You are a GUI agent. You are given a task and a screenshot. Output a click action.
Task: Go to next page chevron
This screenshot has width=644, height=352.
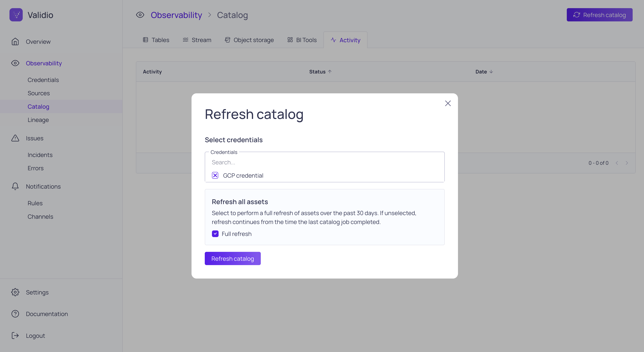(x=627, y=163)
